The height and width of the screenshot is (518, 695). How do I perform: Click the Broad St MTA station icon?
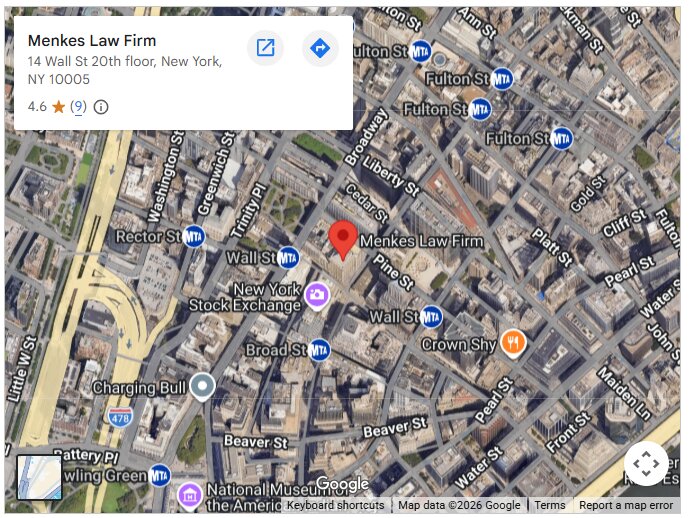click(319, 350)
